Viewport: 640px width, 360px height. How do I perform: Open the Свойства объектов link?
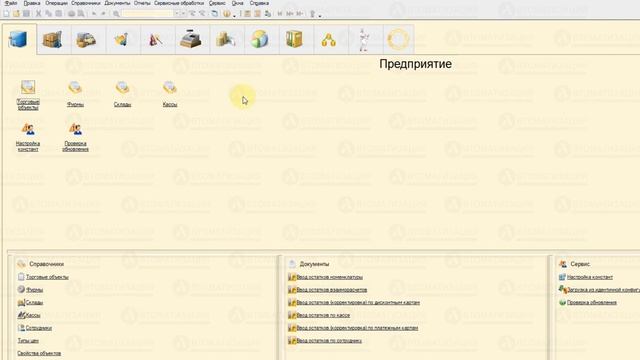39,353
